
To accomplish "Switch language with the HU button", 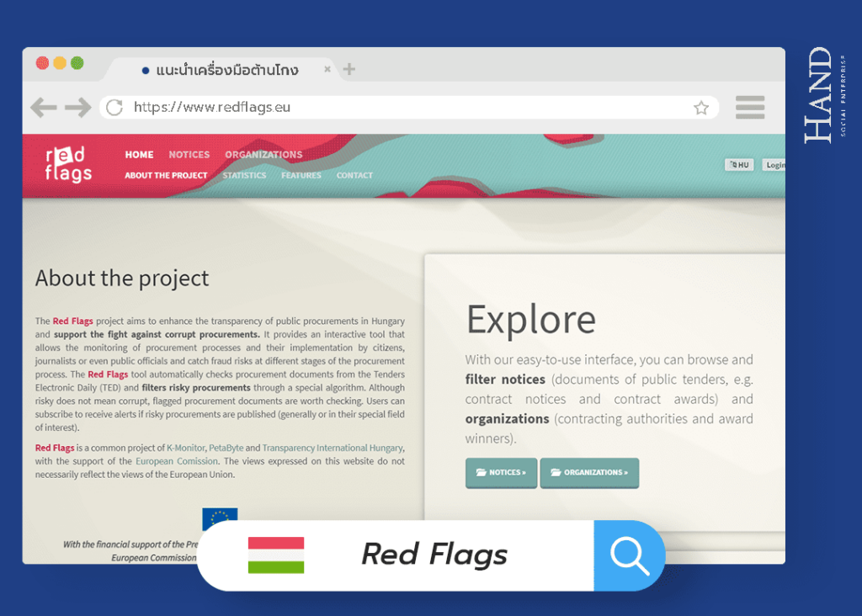I will coord(739,165).
